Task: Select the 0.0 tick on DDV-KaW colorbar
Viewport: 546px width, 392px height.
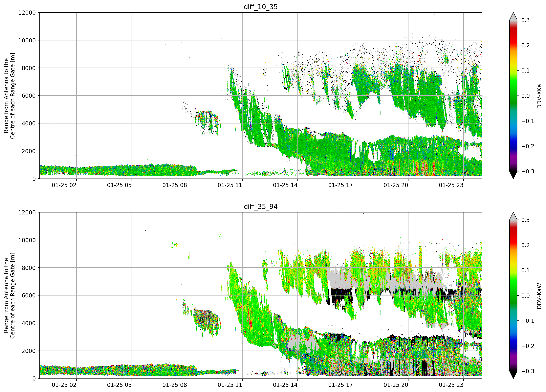Action: click(525, 296)
